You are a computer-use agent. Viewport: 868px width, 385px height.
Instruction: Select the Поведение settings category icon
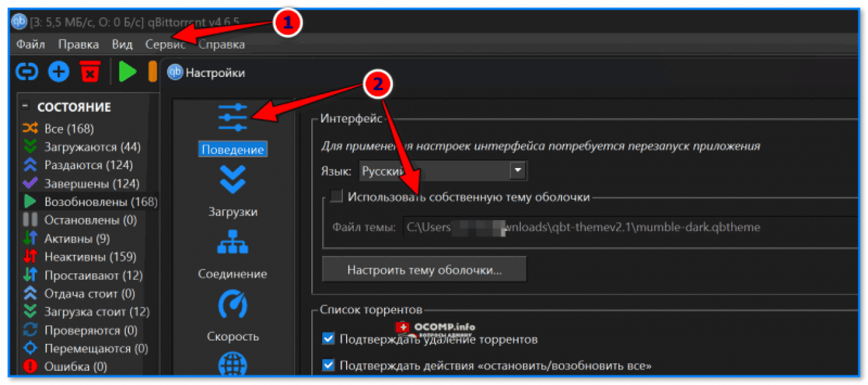232,116
